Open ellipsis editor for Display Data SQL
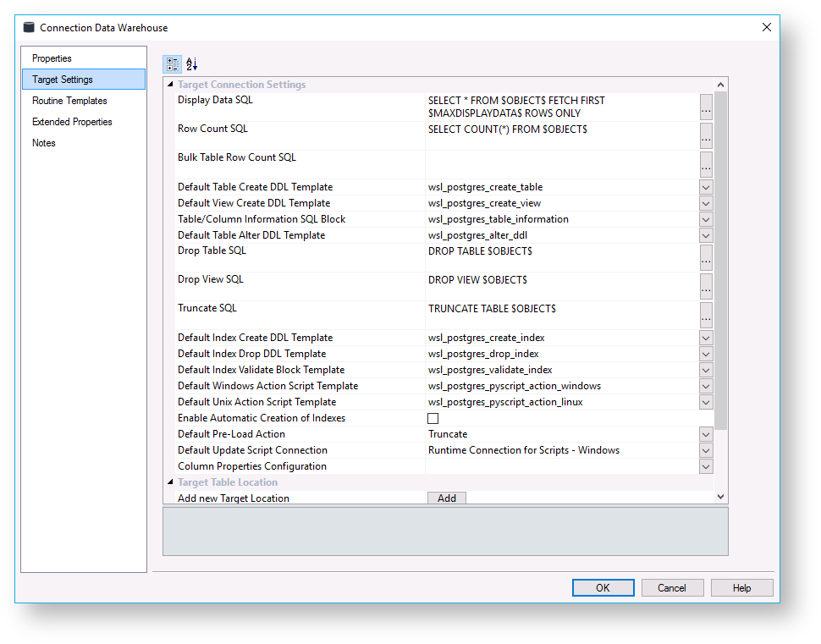Image resolution: width=821 pixels, height=644 pixels. [x=706, y=107]
